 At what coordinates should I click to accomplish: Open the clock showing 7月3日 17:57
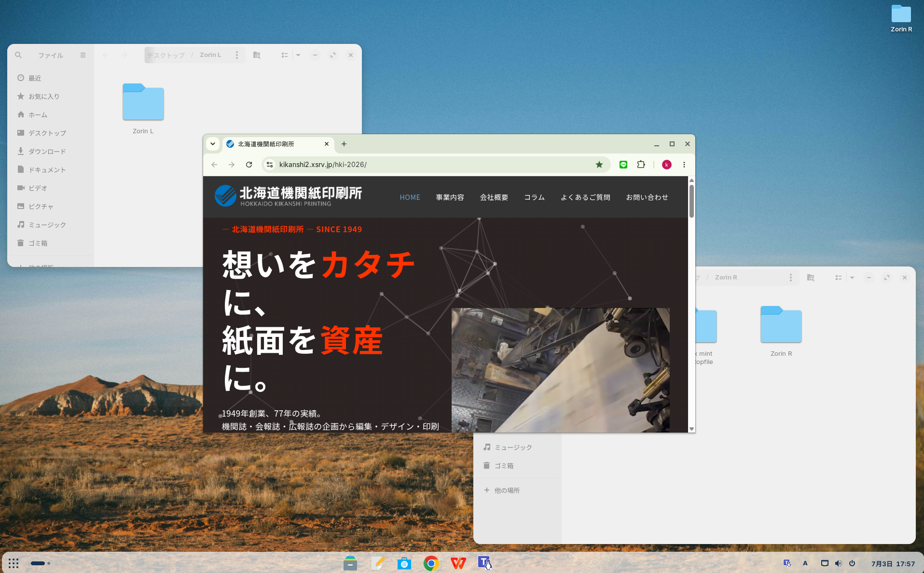pos(893,563)
